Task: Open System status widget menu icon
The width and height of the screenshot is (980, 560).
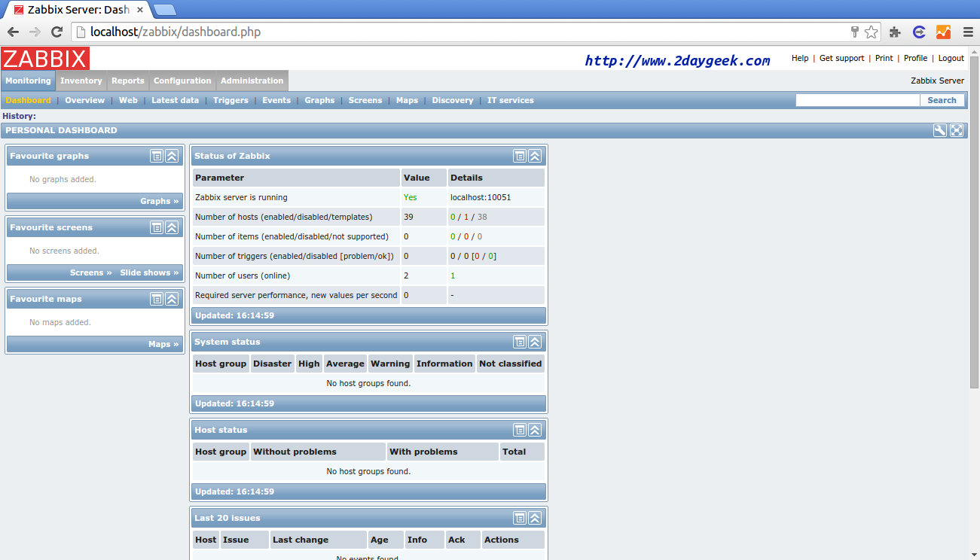Action: tap(520, 342)
